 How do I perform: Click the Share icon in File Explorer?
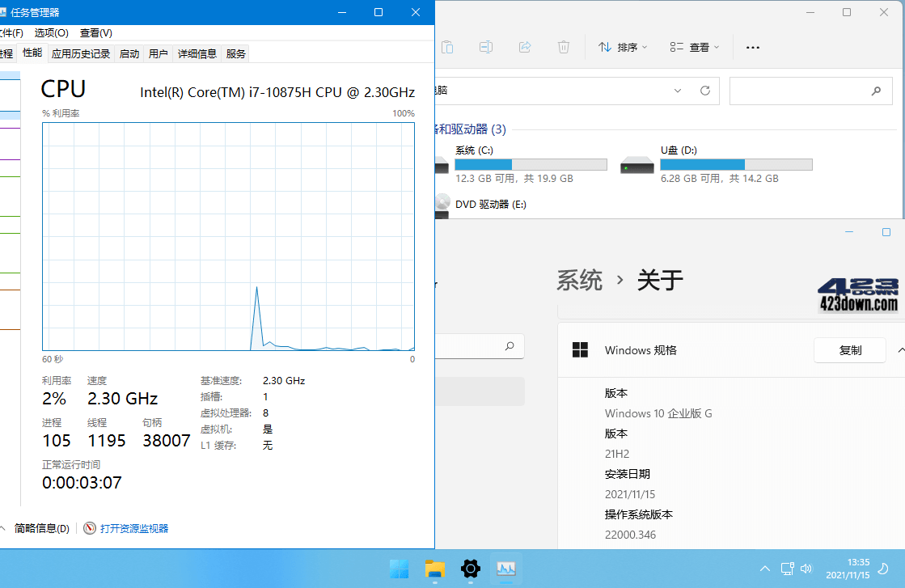coord(525,47)
